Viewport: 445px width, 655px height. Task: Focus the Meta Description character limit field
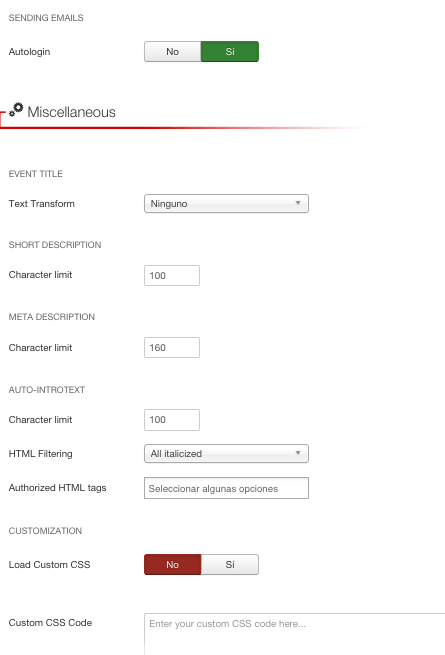[x=172, y=348]
